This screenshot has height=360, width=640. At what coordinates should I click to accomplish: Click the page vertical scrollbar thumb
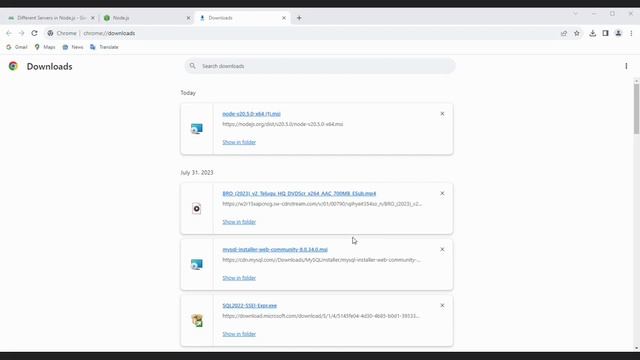[x=636, y=109]
